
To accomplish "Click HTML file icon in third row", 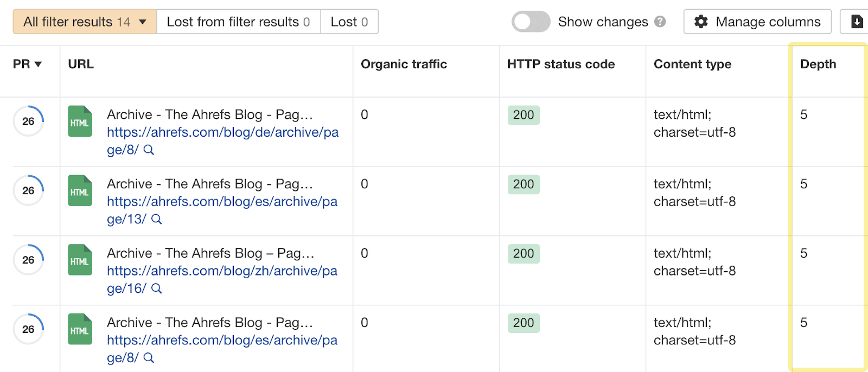I will point(80,260).
